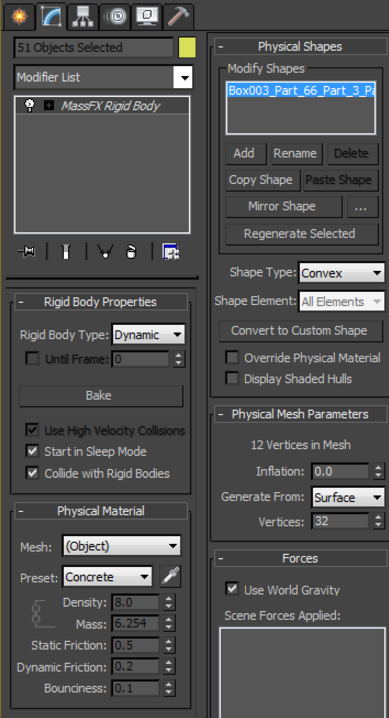Click the Inflation value field
The height and width of the screenshot is (718, 389).
340,471
